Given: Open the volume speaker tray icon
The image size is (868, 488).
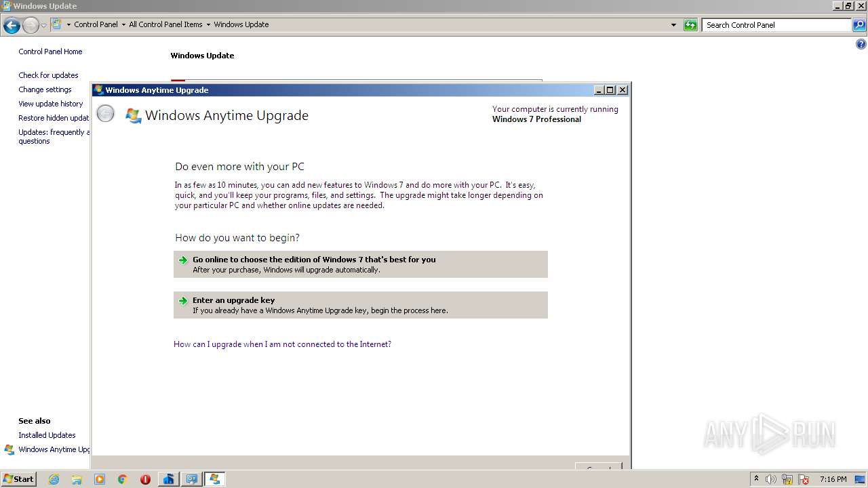Looking at the screenshot, I should click(x=771, y=479).
